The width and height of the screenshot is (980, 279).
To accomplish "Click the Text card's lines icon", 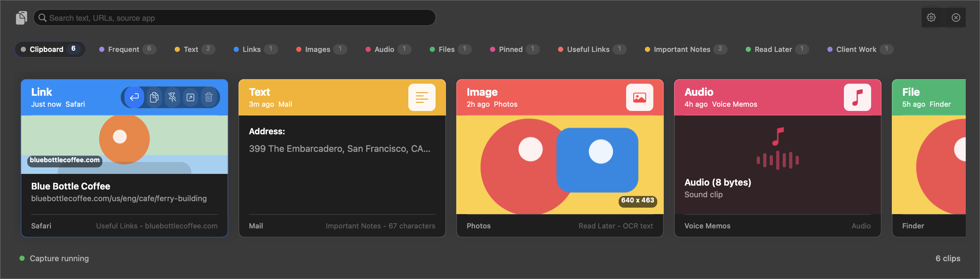I will [422, 97].
